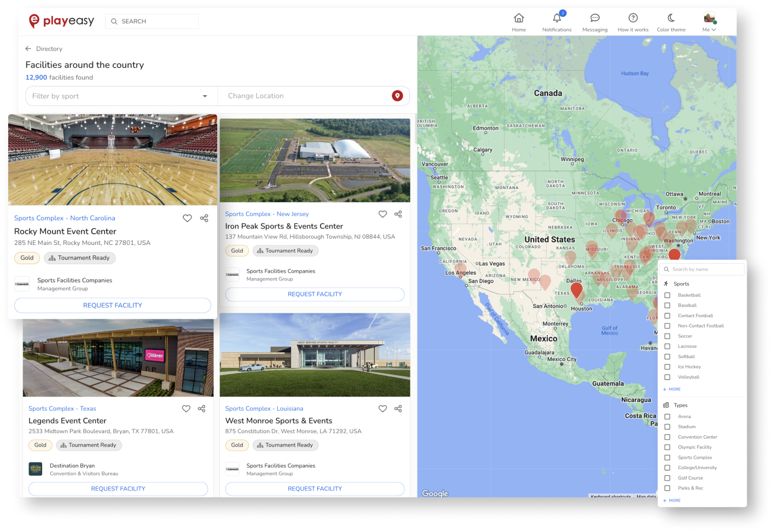The image size is (772, 532).
Task: Expand MORE under Sports list
Action: coord(672,389)
